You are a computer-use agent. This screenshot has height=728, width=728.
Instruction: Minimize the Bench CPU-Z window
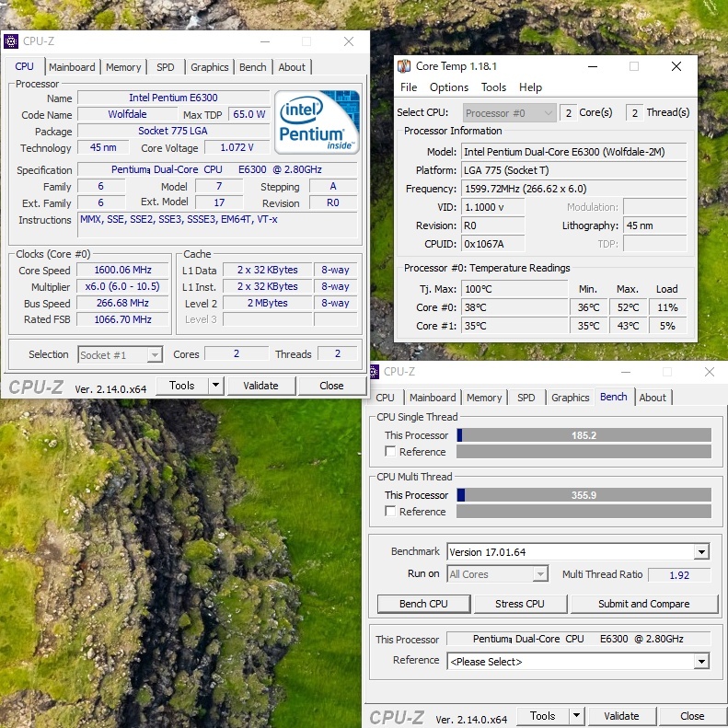pos(626,372)
